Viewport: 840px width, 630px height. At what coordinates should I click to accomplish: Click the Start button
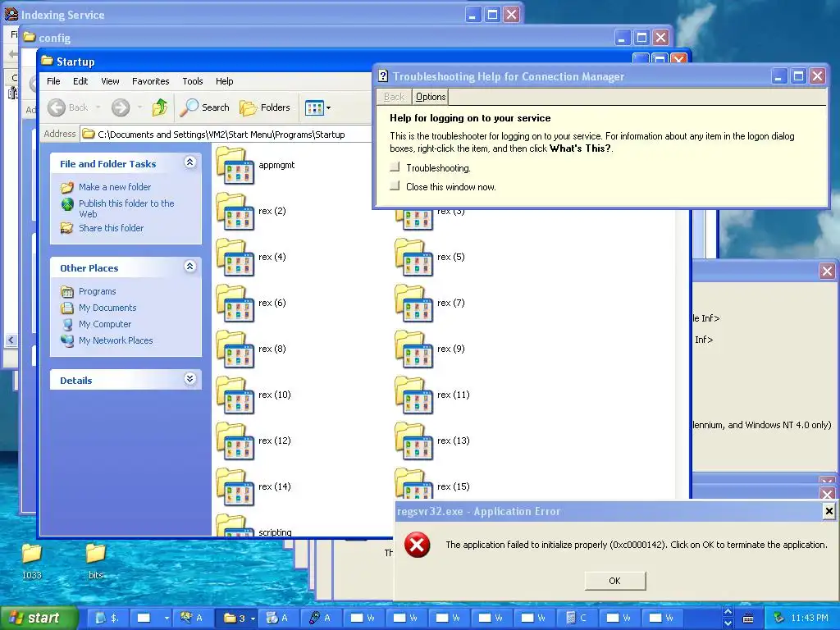pos(38,618)
